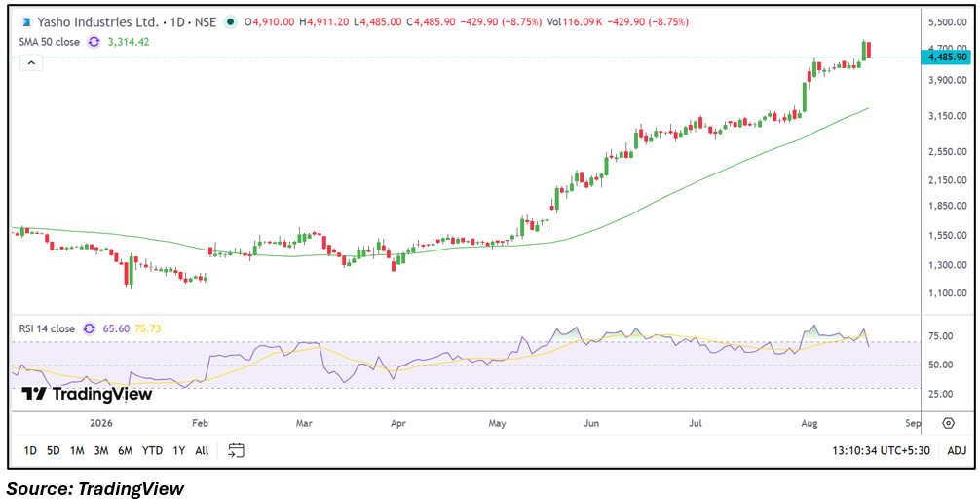The height and width of the screenshot is (501, 980).
Task: Select the All time range
Action: coord(202,450)
